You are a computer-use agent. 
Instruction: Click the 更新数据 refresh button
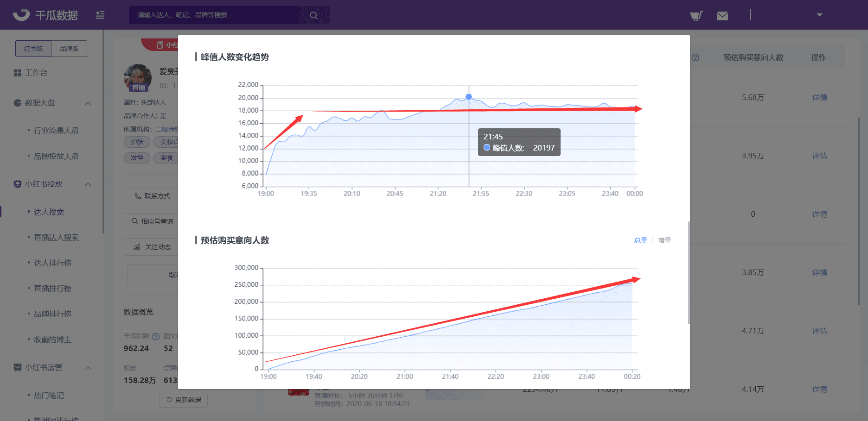click(x=184, y=400)
